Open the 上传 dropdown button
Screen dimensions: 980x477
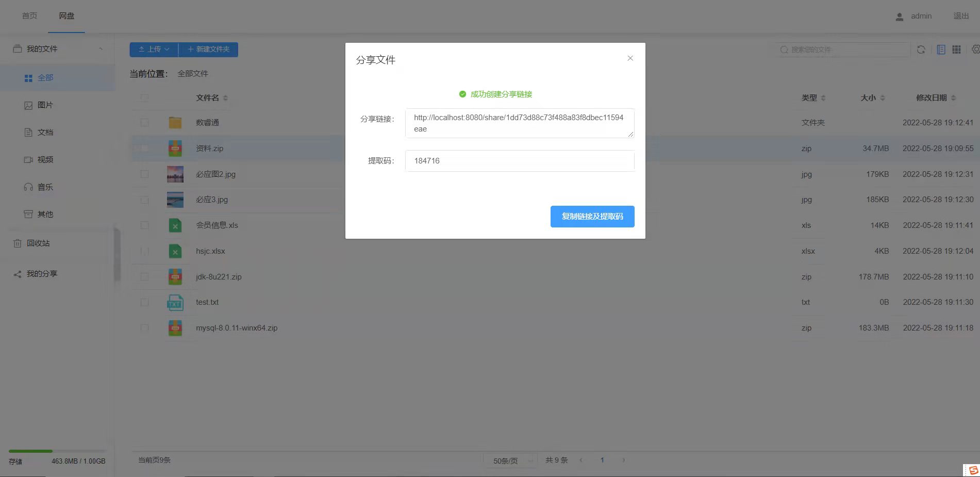pos(154,50)
